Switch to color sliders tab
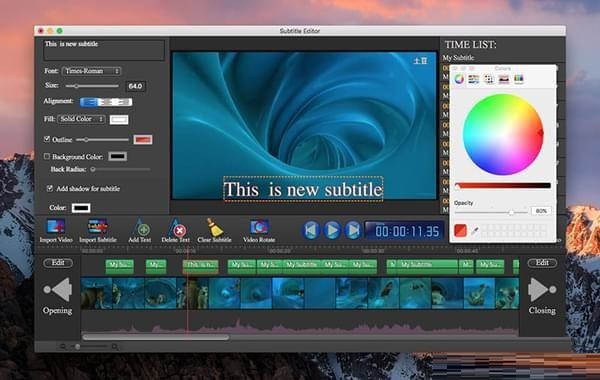The width and height of the screenshot is (600, 380). 474,79
